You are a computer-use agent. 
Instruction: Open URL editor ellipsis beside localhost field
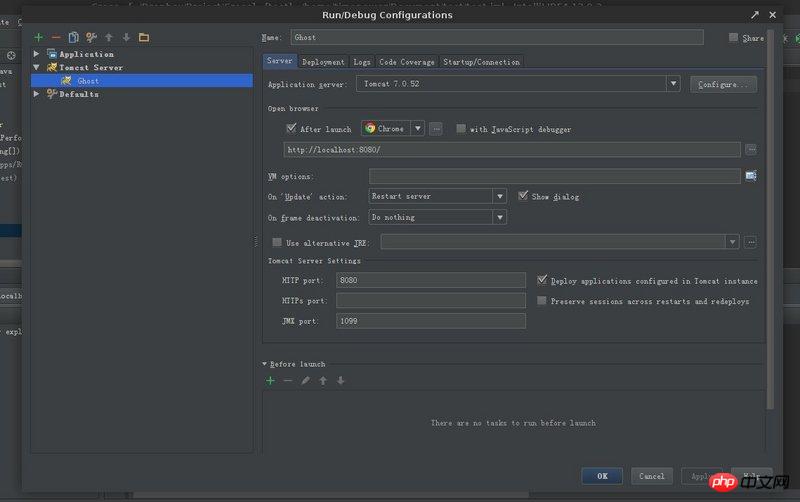[751, 149]
